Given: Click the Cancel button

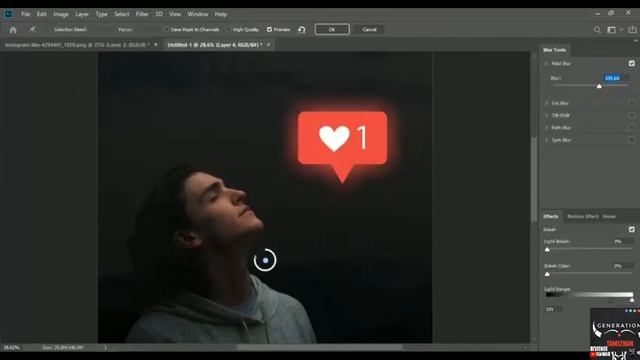Looking at the screenshot, I should (369, 29).
